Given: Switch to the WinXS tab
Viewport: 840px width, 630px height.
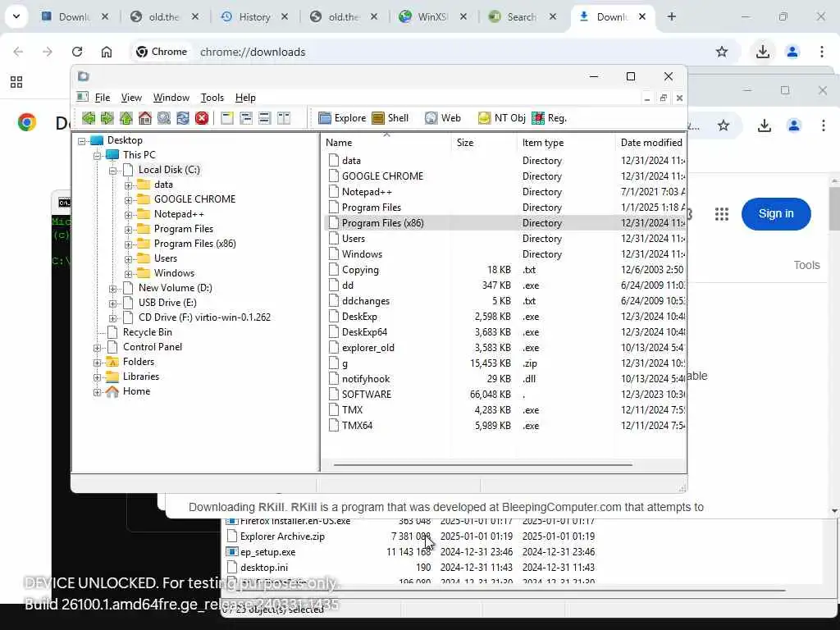Looking at the screenshot, I should [x=432, y=17].
